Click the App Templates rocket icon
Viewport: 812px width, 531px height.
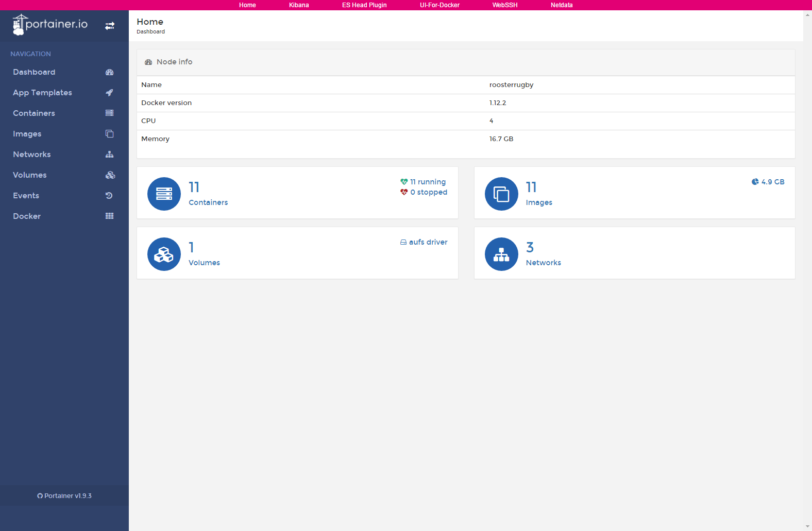[x=109, y=93]
